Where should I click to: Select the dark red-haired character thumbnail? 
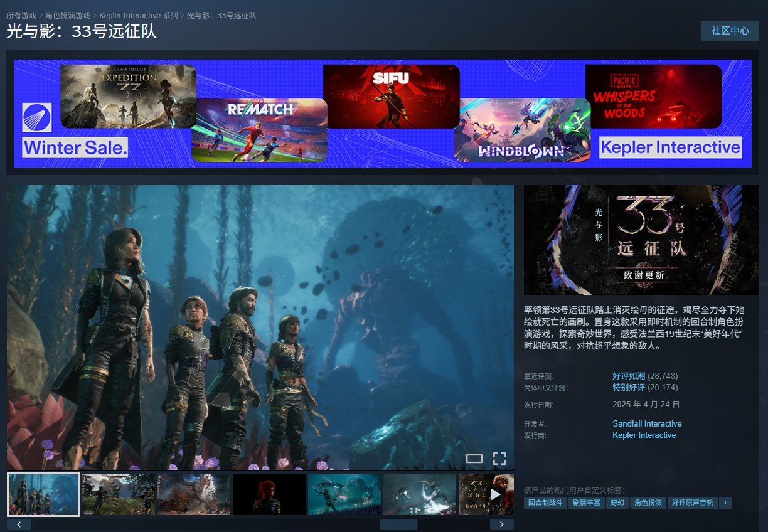269,494
